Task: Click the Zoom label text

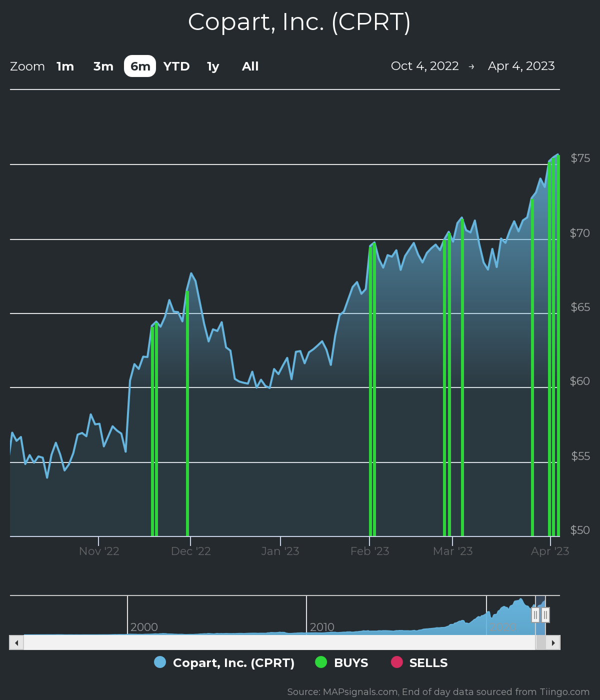Action: click(27, 66)
